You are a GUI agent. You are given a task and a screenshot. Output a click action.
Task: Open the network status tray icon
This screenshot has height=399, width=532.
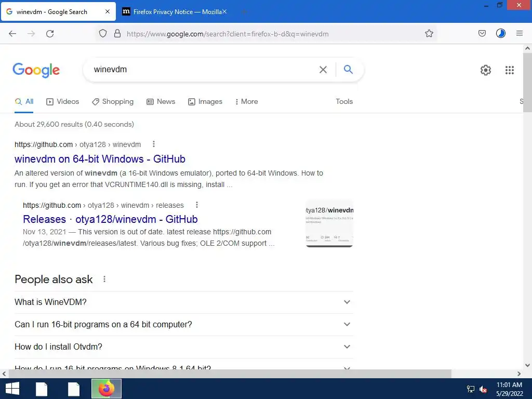[471, 389]
